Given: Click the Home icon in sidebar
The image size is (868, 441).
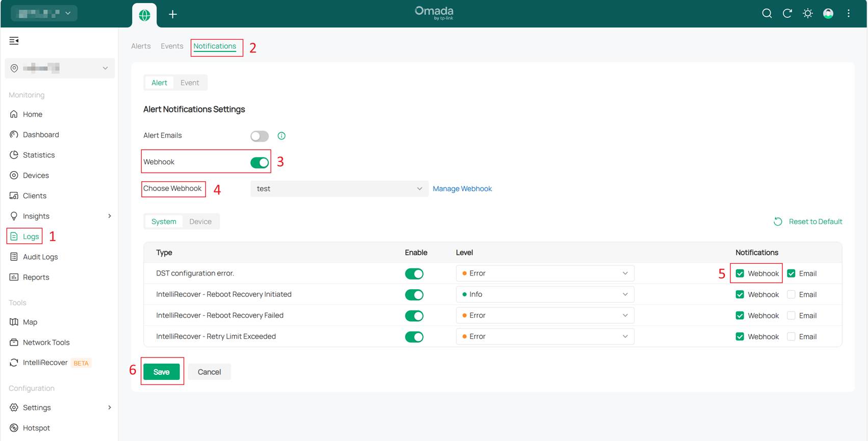Looking at the screenshot, I should (14, 114).
